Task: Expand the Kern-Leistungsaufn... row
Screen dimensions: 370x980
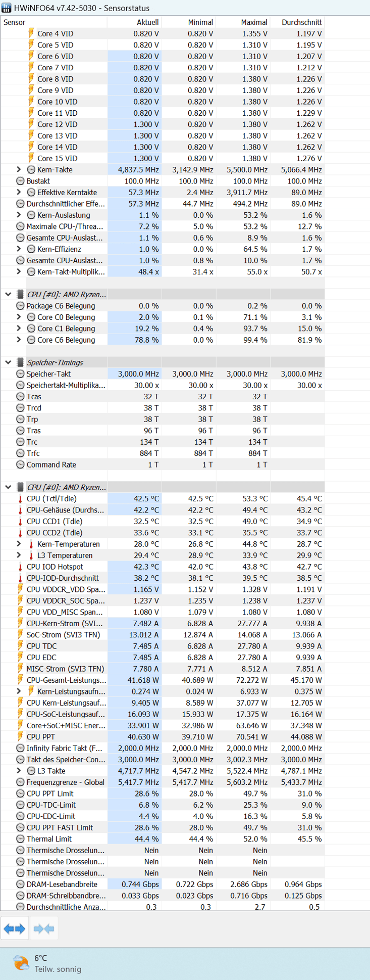Action: click(x=19, y=691)
